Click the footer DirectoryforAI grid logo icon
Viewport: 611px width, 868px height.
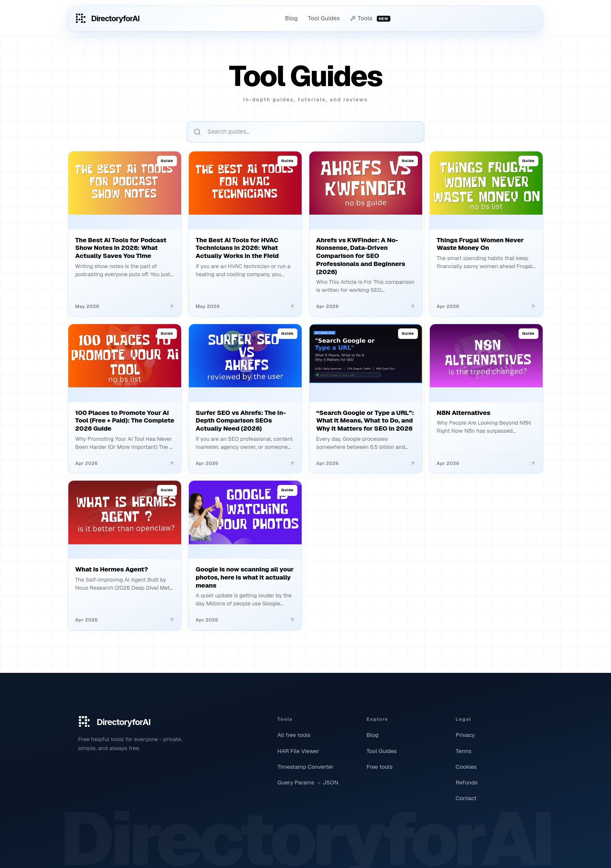coord(84,722)
